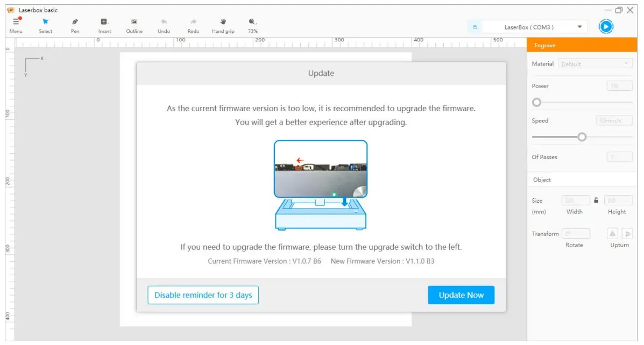Choose the Select arrow tool
The height and width of the screenshot is (345, 644).
45,21
